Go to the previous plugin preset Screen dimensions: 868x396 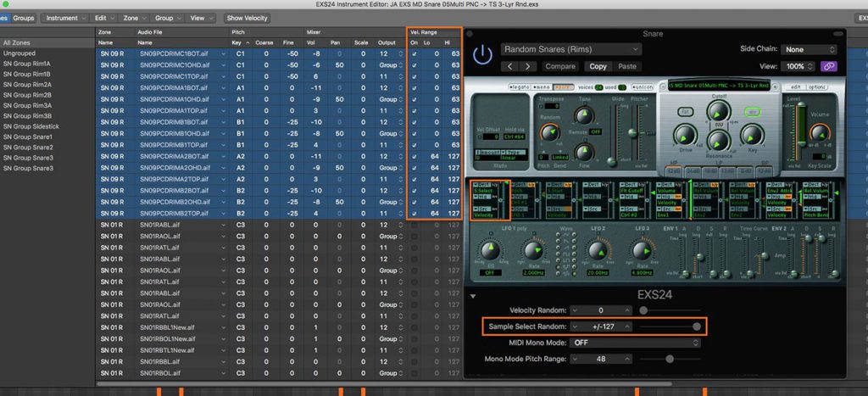pyautogui.click(x=511, y=66)
